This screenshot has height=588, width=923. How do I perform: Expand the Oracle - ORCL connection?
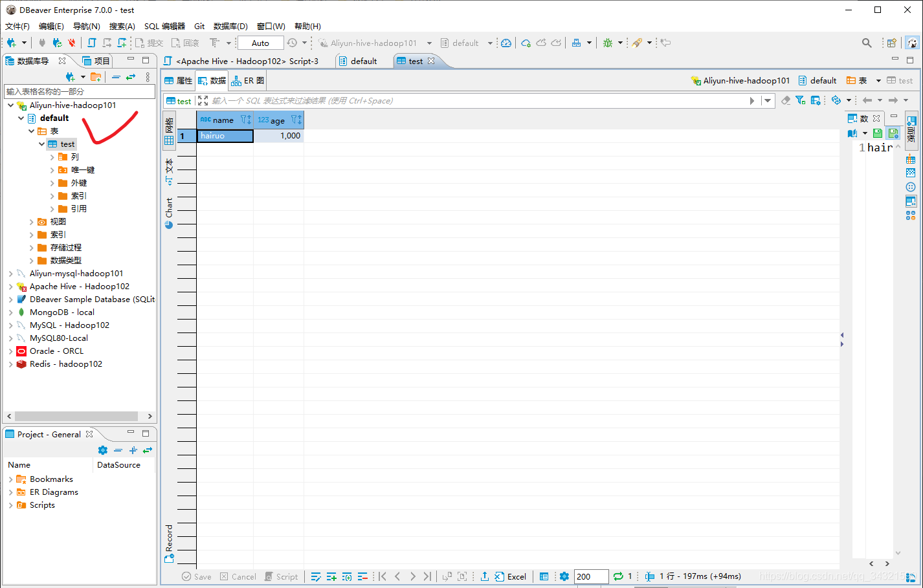(x=10, y=351)
